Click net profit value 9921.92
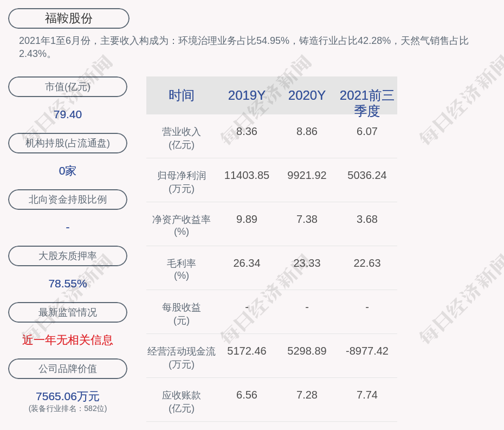Image resolution: width=504 pixels, height=430 pixels. pyautogui.click(x=307, y=175)
